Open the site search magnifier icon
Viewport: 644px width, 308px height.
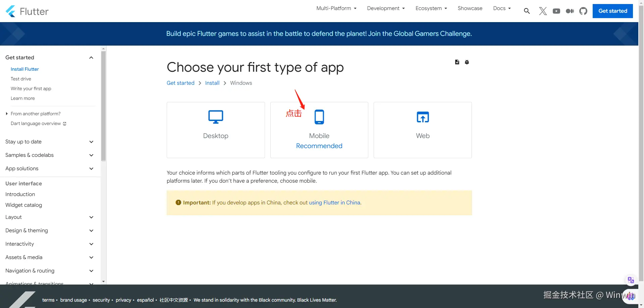527,11
